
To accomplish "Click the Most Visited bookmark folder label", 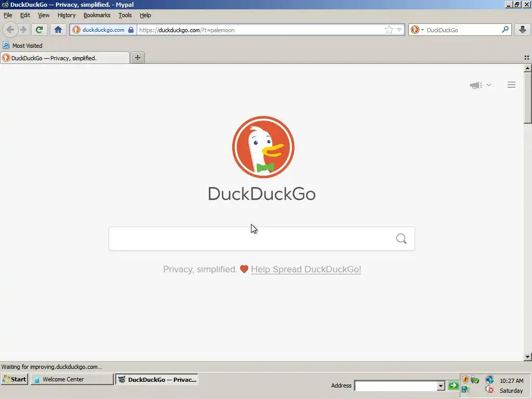I will (28, 46).
